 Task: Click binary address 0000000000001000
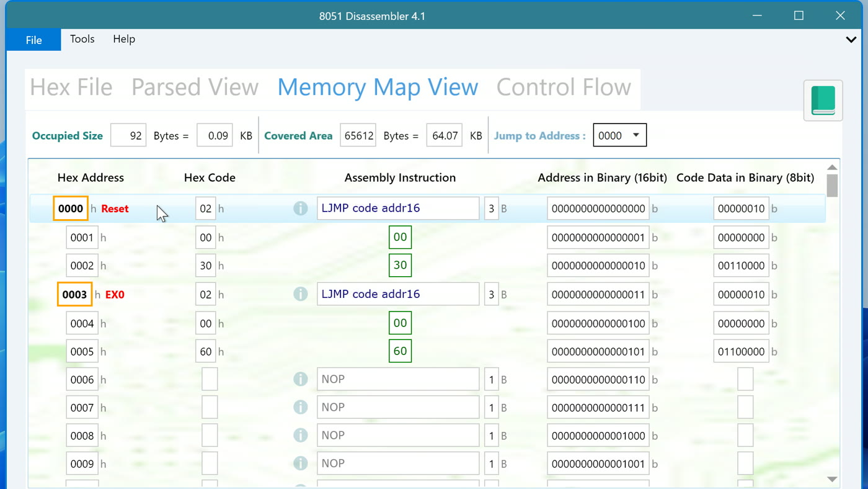point(598,436)
